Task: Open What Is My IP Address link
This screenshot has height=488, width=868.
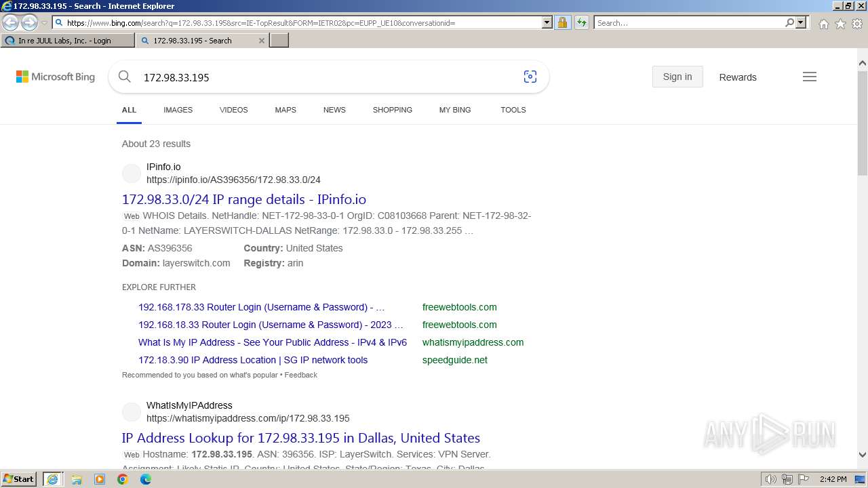Action: click(273, 342)
